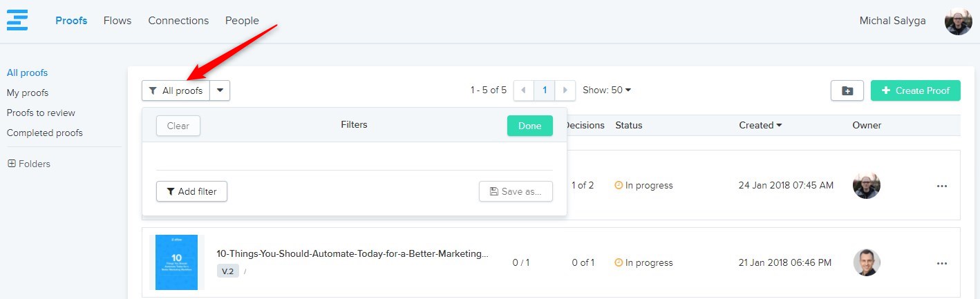Open the 10-Things proof thumbnail
The width and height of the screenshot is (980, 299).
176,262
